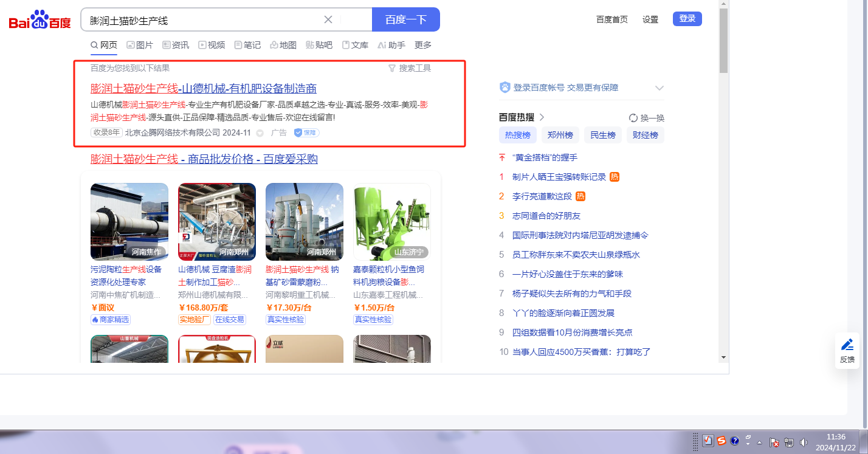868x454 pixels.
Task: Open hot search "黄金搭档"的握手
Action: pyautogui.click(x=545, y=157)
